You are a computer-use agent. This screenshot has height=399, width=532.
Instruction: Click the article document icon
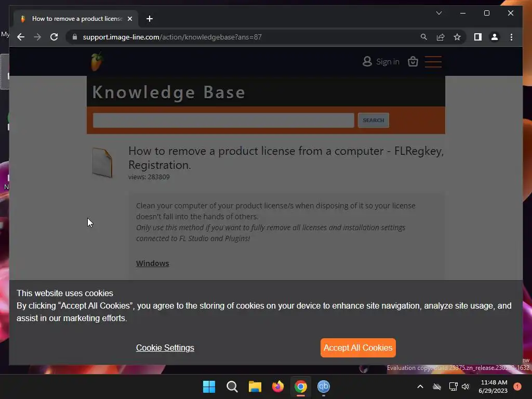102,163
